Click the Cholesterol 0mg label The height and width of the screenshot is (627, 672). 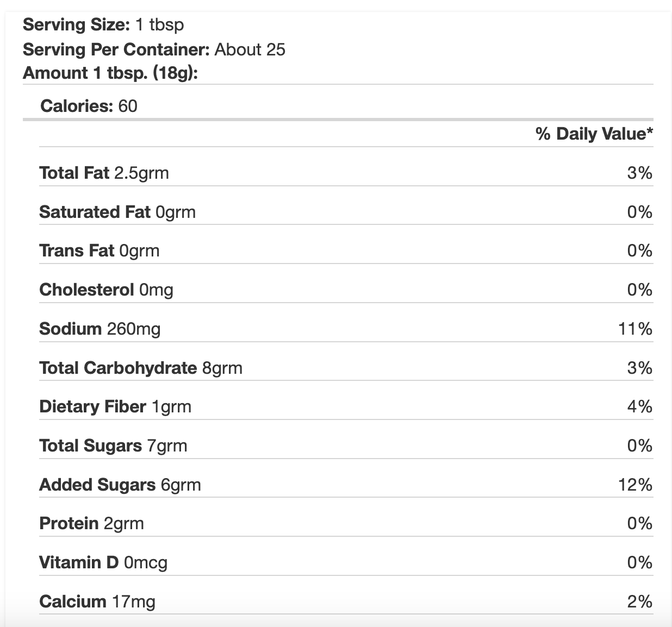point(106,290)
